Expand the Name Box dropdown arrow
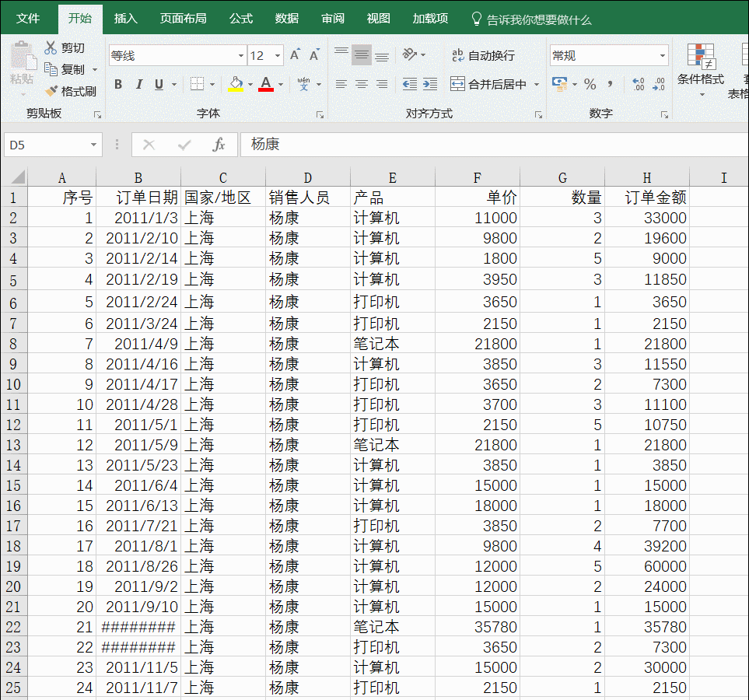This screenshot has width=749, height=700. coord(94,145)
